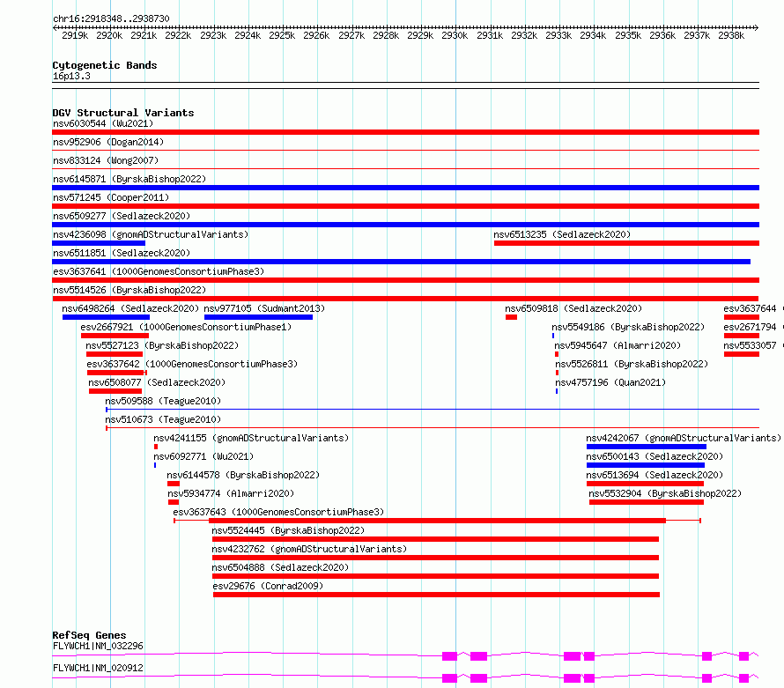The width and height of the screenshot is (784, 688).
Task: Open nsv6092771 (Wu2021) label
Action: (203, 456)
